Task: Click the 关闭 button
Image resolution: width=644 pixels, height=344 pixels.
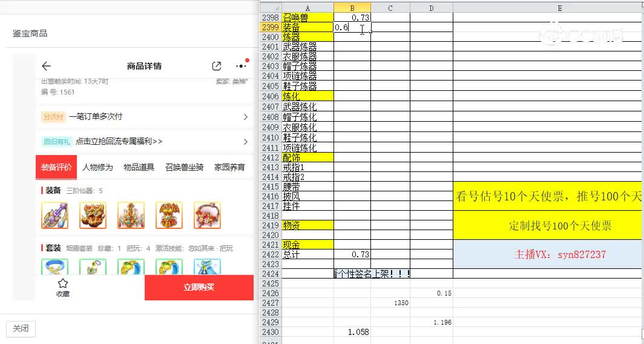Action: (x=21, y=329)
